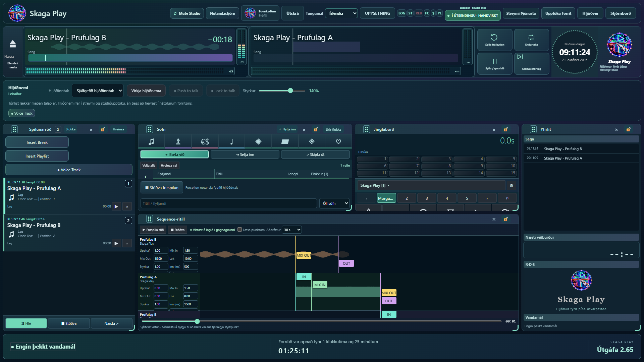Select the chess pawn category icon

coord(178,141)
